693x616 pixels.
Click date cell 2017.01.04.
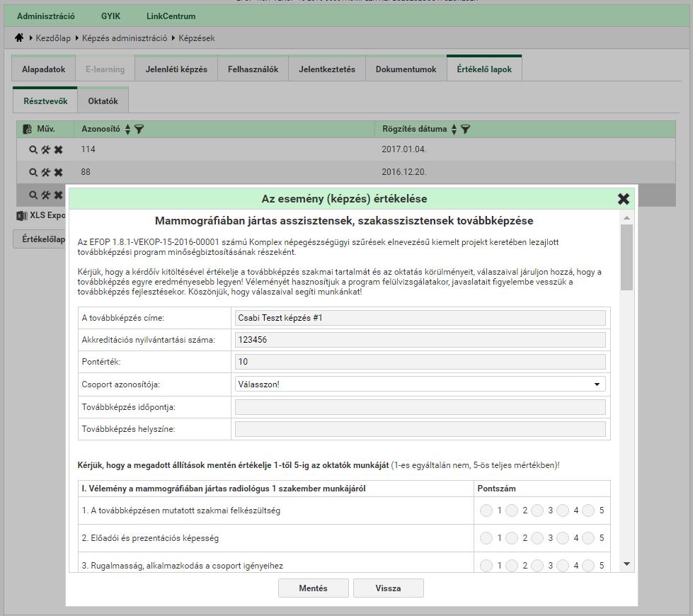tap(404, 149)
